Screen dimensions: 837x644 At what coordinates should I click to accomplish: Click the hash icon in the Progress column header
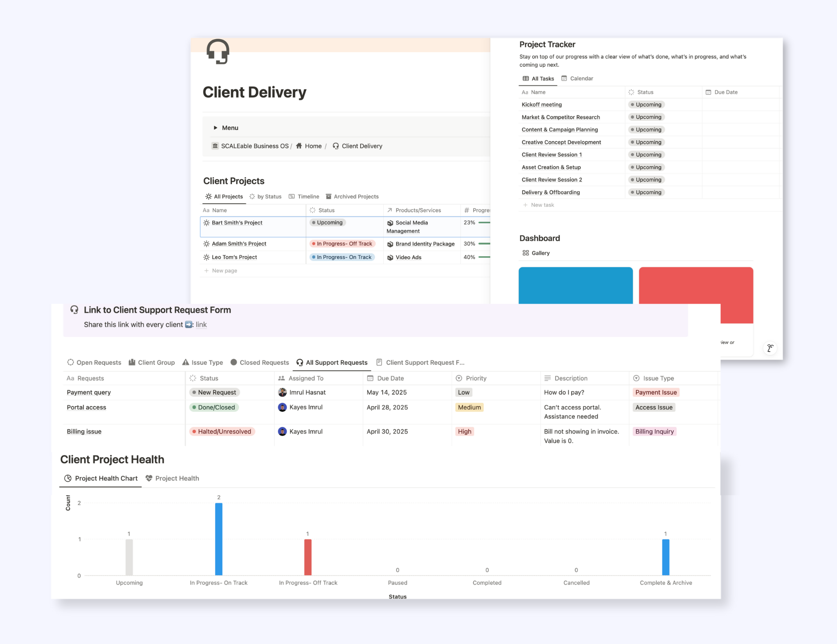467,210
